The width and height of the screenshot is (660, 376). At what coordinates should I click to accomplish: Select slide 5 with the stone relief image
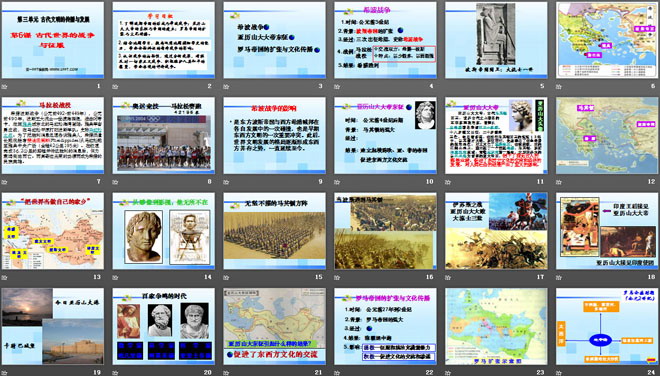pyautogui.click(x=496, y=40)
